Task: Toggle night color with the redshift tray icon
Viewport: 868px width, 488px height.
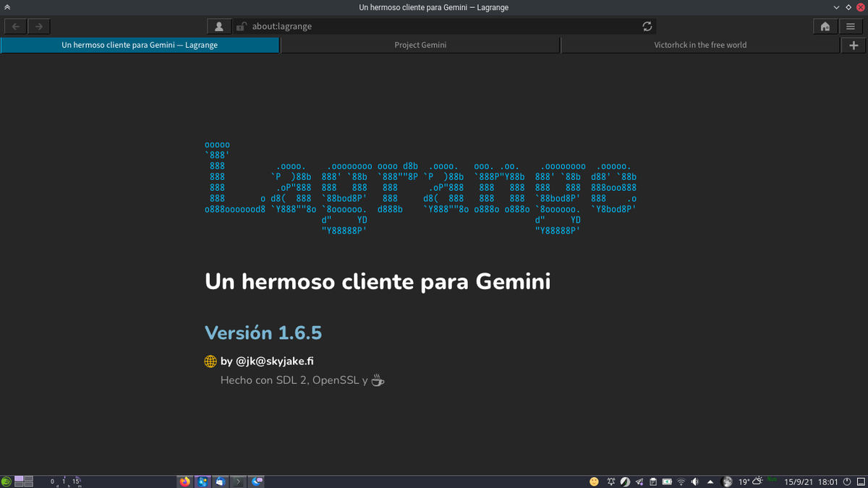Action: point(625,481)
